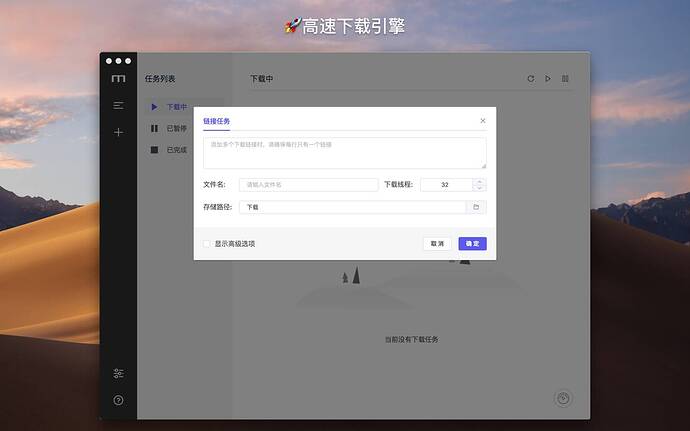
Task: Click the 存储路径 field showing 下载
Action: [x=352, y=207]
